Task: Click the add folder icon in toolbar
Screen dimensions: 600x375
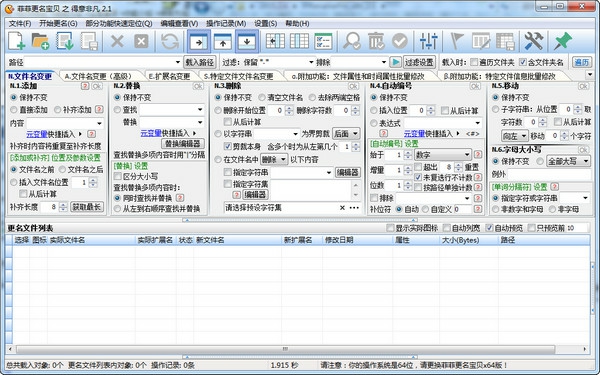Action: (x=41, y=41)
